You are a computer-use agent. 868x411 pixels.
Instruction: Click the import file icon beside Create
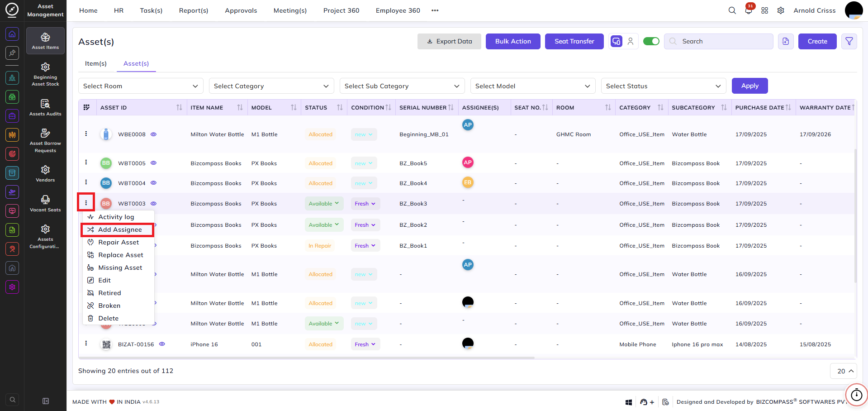(786, 41)
